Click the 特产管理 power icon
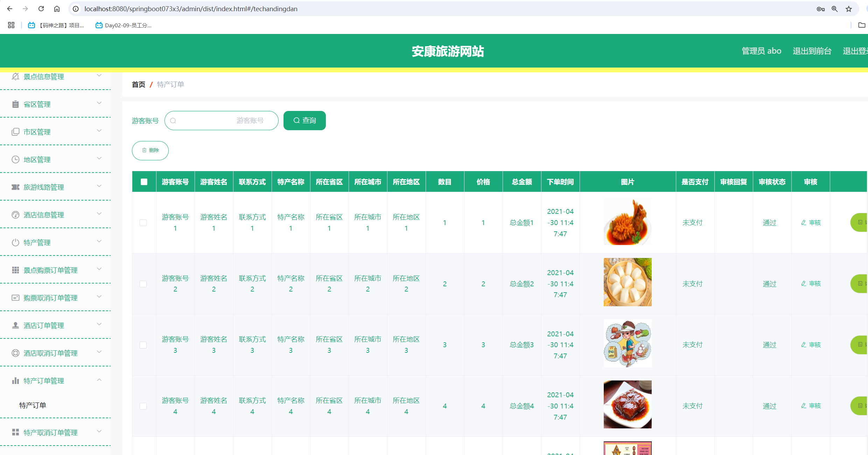 [x=15, y=243]
